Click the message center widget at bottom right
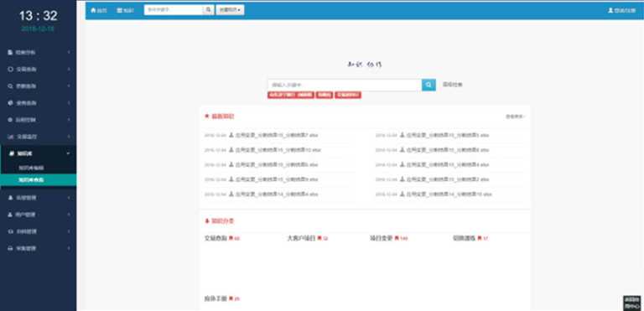This screenshot has height=311, width=644. pos(631,303)
